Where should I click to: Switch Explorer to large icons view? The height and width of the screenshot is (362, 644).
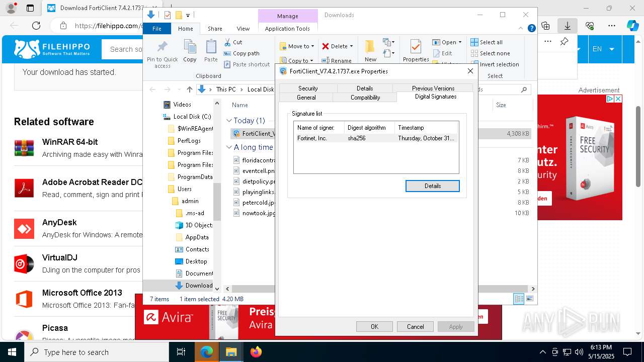(x=529, y=299)
